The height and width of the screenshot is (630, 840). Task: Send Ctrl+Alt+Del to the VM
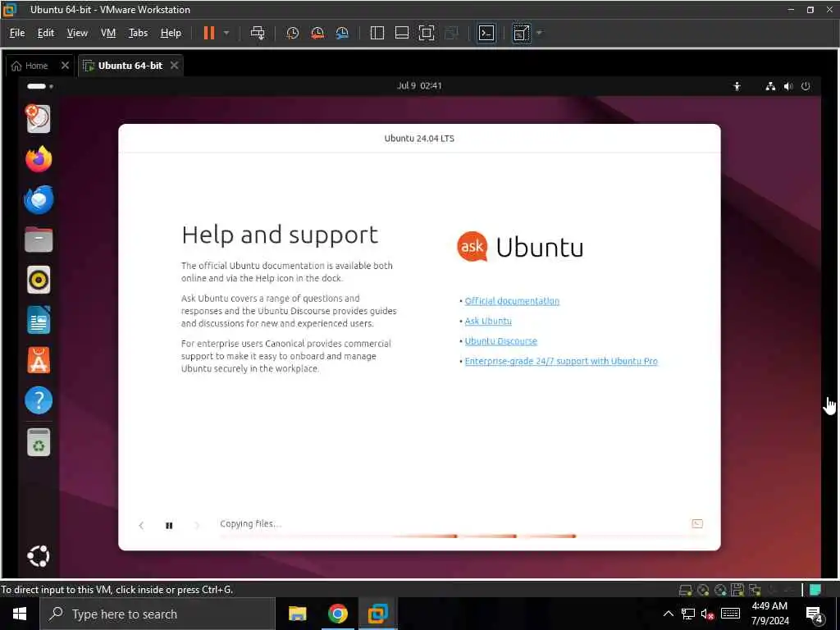[x=258, y=33]
